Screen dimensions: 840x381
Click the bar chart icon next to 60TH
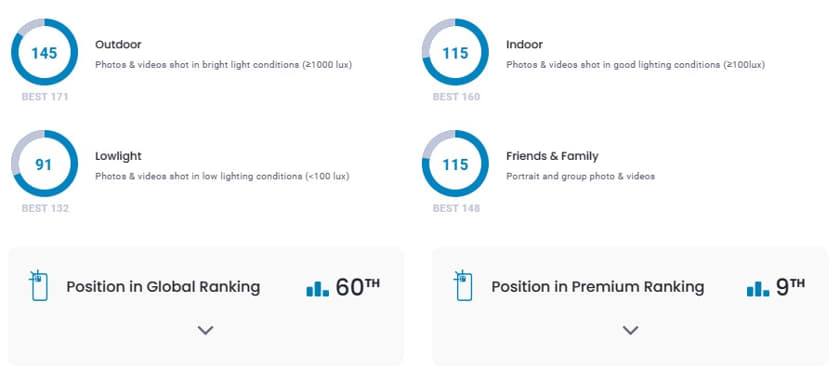click(317, 289)
